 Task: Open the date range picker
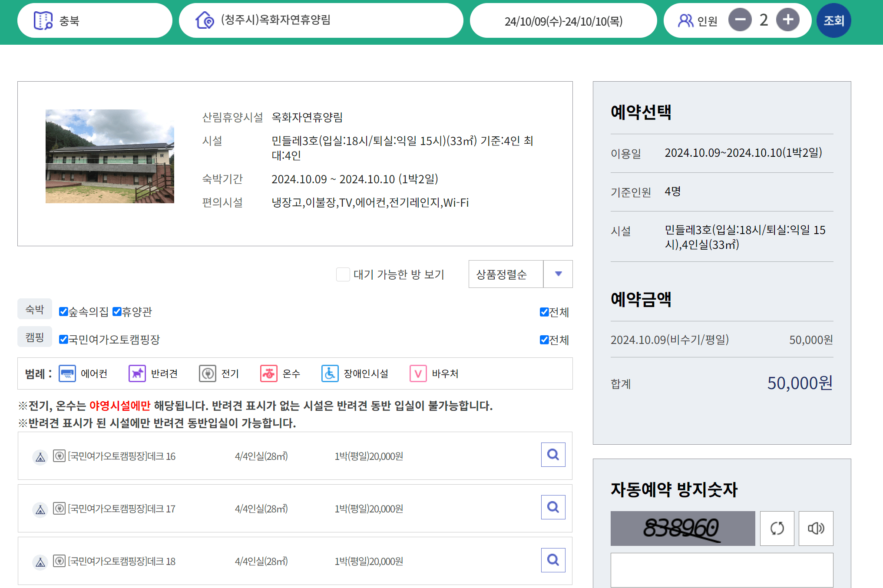563,20
